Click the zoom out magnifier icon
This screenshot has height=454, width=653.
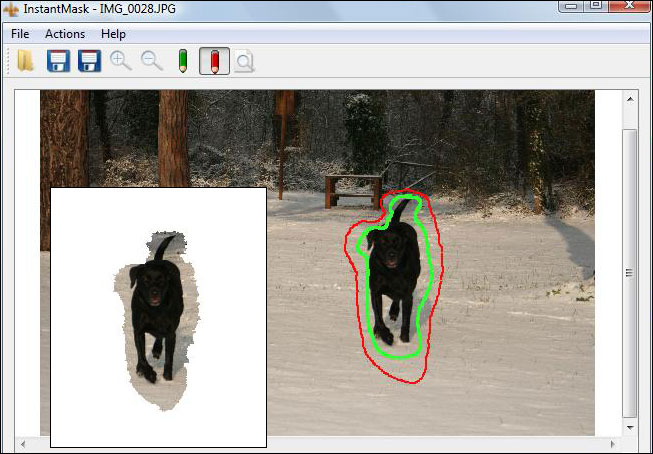(x=152, y=61)
